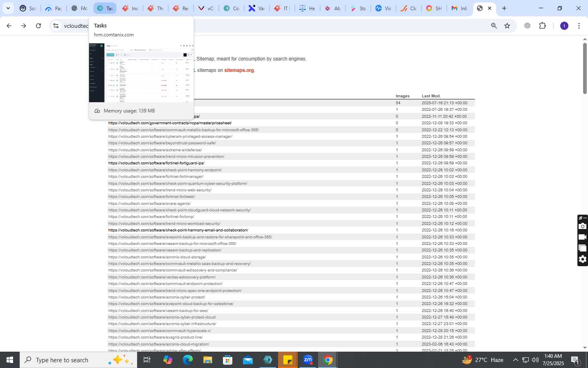
Task: Click the date '2025-07-16 21:13 +00:00'
Action: click(444, 103)
